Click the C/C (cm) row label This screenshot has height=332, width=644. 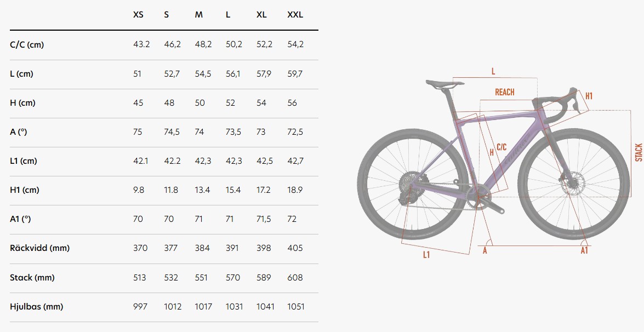27,45
